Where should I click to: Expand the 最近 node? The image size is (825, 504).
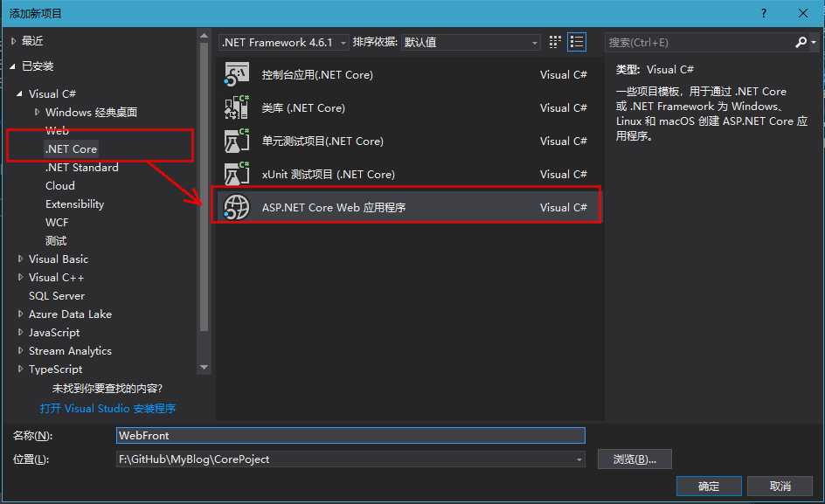pyautogui.click(x=14, y=41)
